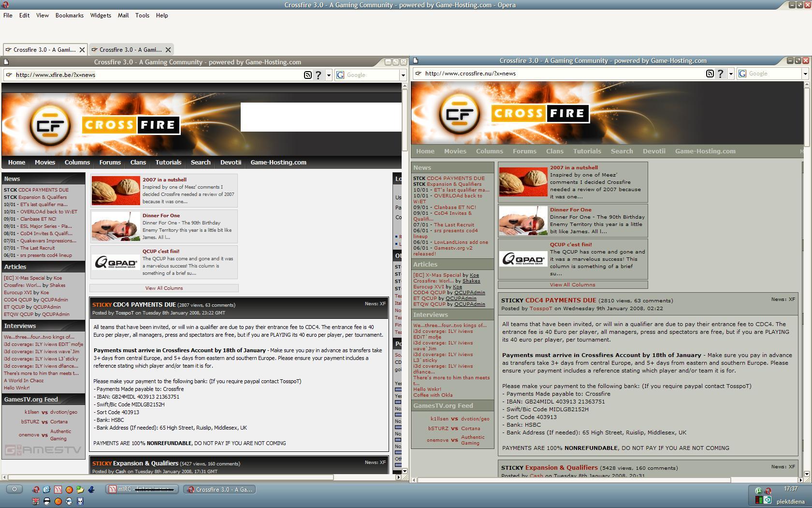The image size is (812, 508).
Task: Click the Google search engine icon in the crossfire.nu window
Action: coord(742,74)
